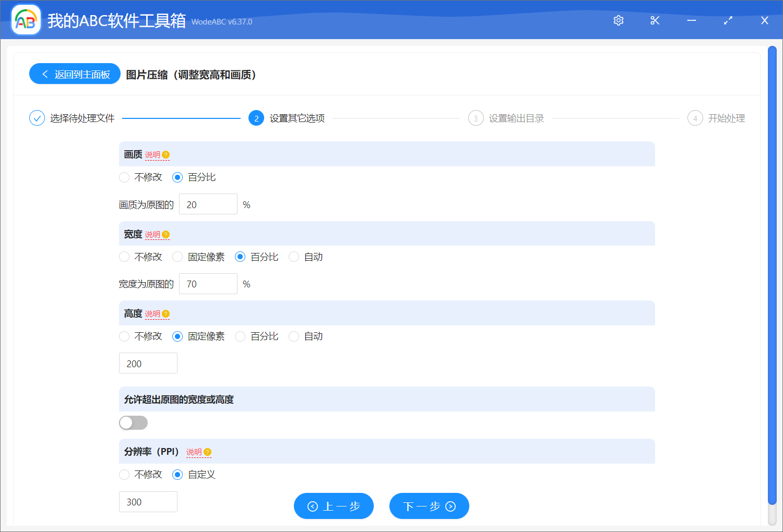Select 不修改 for 分辨率 (PPI)
Image resolution: width=783 pixels, height=532 pixels.
(x=124, y=475)
